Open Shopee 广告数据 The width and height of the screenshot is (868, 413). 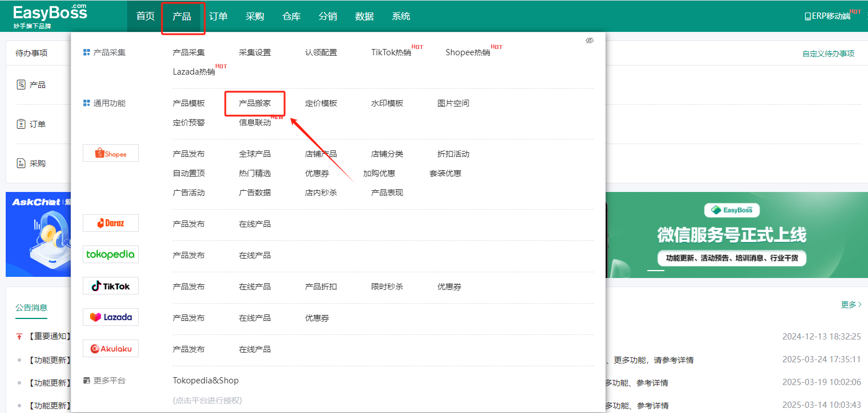pos(255,193)
